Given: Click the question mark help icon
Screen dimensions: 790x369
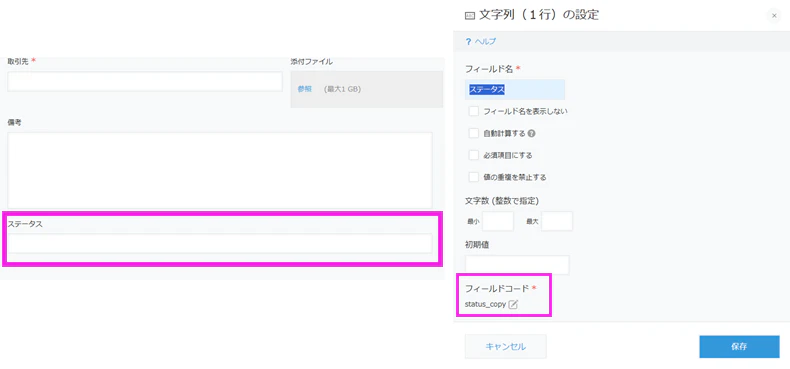Looking at the screenshot, I should coord(468,42).
